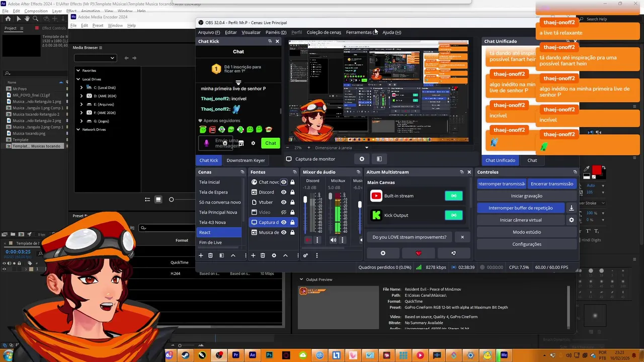Screen dimensions: 644x362
Task: Remove the selected source with trash icon
Action: coord(263,255)
